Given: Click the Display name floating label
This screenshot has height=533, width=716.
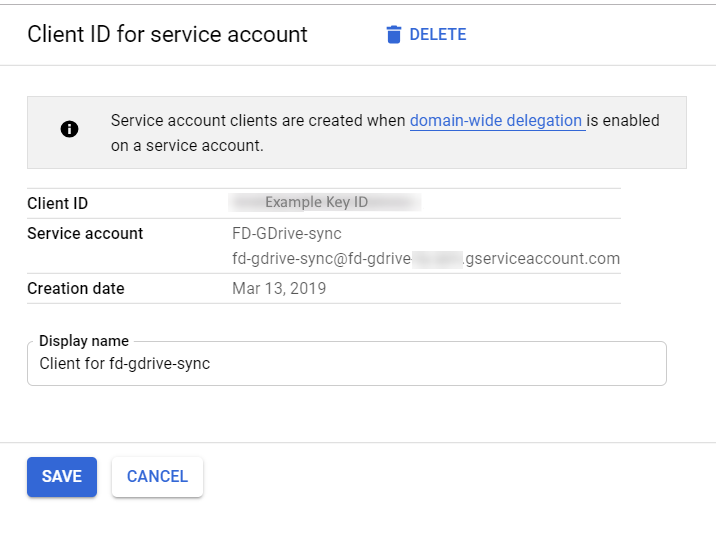Looking at the screenshot, I should tap(84, 341).
